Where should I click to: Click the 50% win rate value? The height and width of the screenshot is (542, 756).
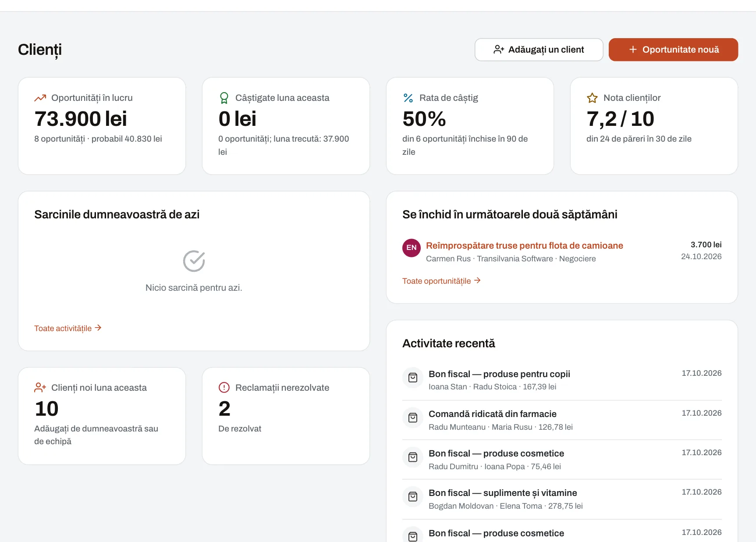[x=424, y=119]
